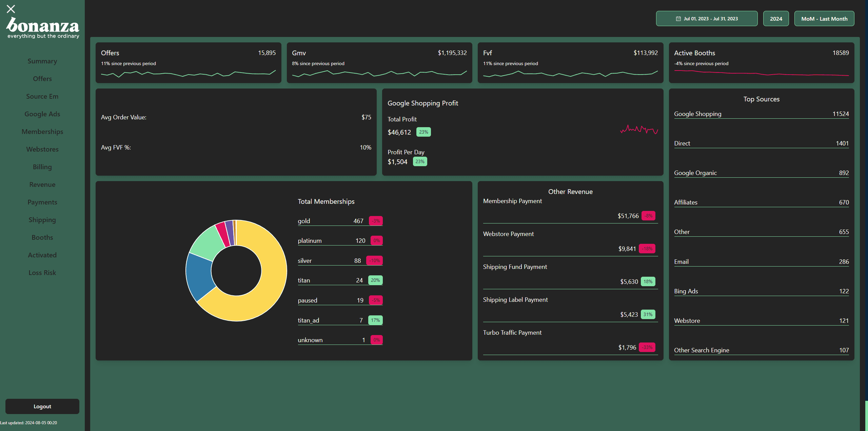Screen dimensions: 868x431
Task: Open the Jul 2023 date range picker
Action: [707, 19]
